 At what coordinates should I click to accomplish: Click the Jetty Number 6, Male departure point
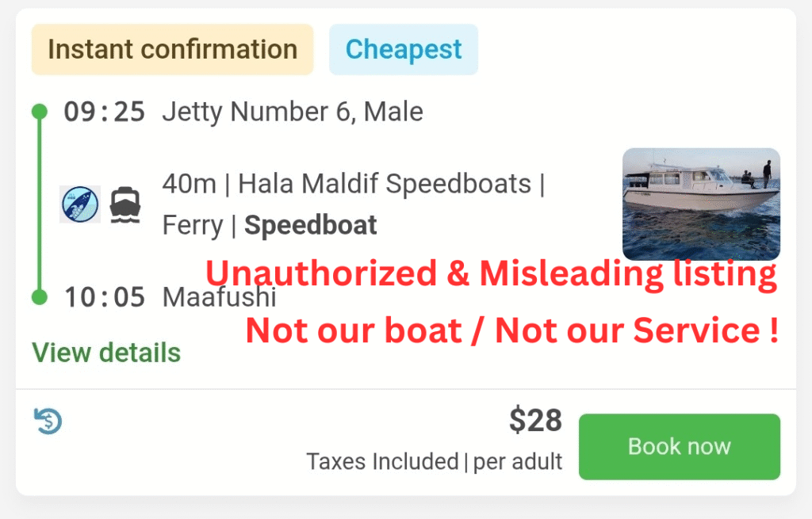coord(293,112)
